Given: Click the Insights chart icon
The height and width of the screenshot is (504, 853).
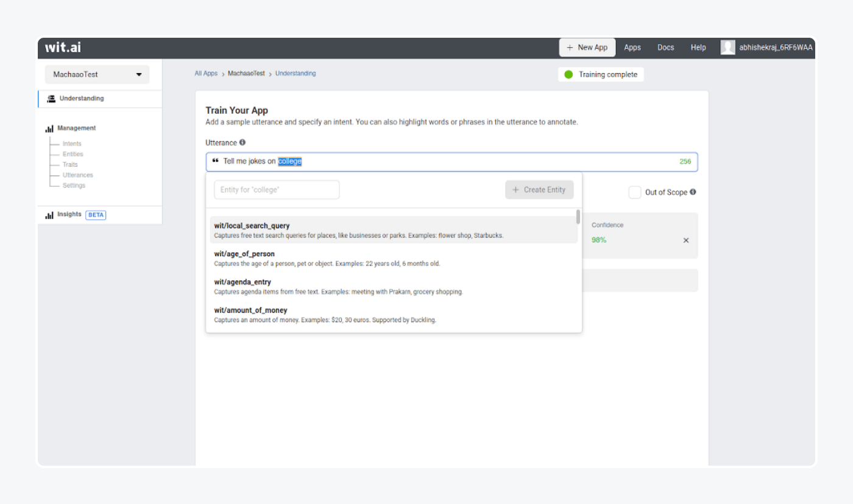Looking at the screenshot, I should [x=49, y=215].
